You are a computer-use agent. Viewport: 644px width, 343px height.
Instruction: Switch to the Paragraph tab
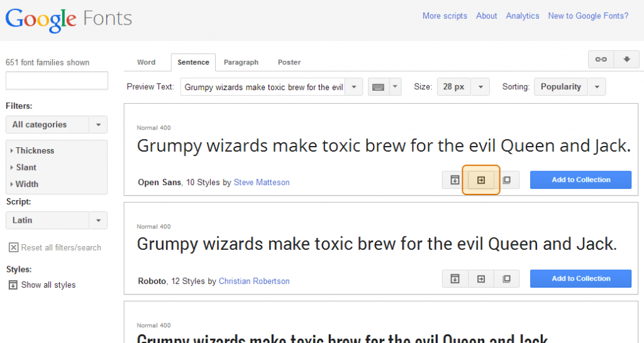pyautogui.click(x=241, y=62)
